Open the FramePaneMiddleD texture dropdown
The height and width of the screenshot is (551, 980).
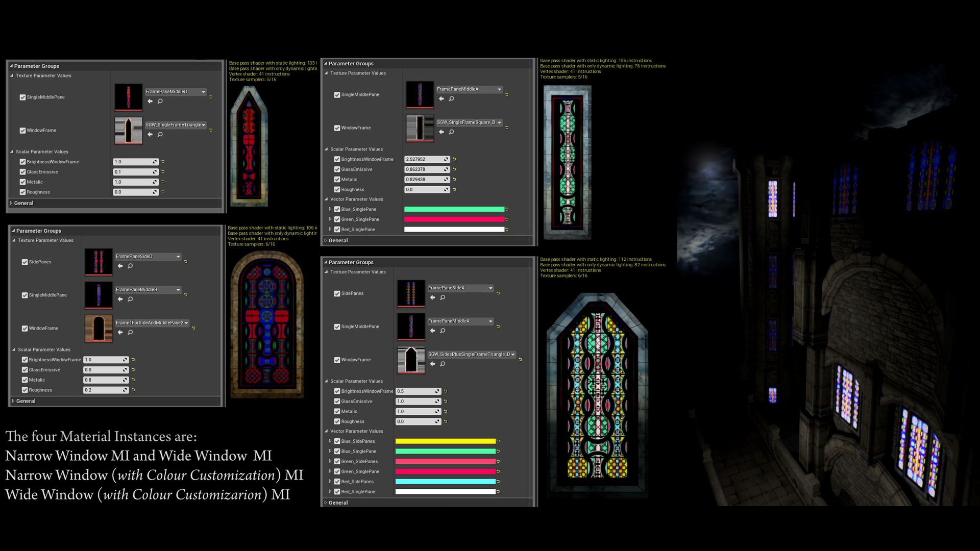coord(176,92)
